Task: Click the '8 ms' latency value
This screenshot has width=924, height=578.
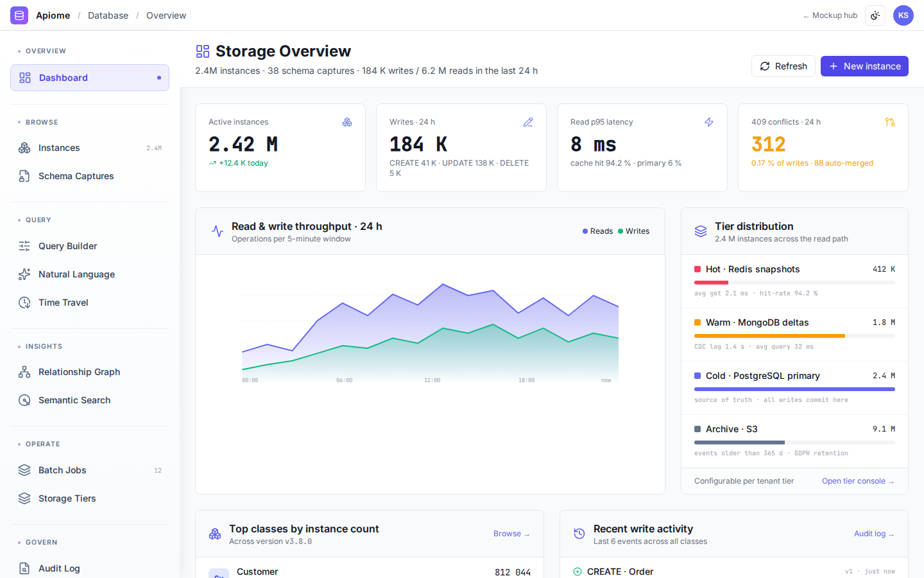Action: 594,144
